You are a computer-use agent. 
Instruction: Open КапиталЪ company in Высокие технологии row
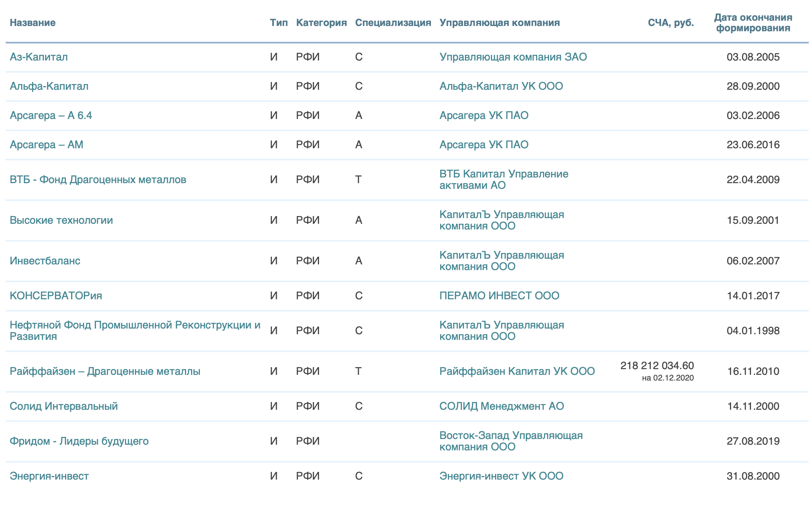(x=502, y=220)
